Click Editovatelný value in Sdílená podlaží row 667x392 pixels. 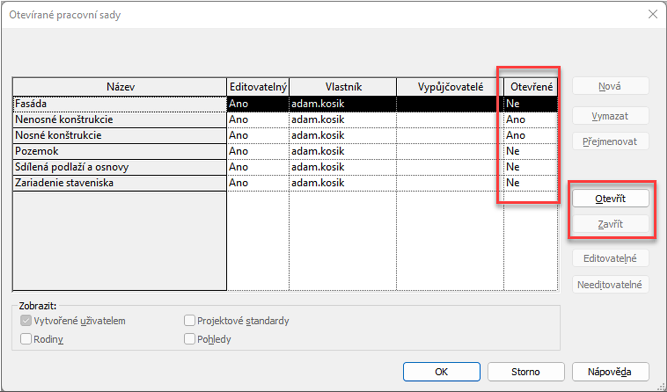click(258, 167)
